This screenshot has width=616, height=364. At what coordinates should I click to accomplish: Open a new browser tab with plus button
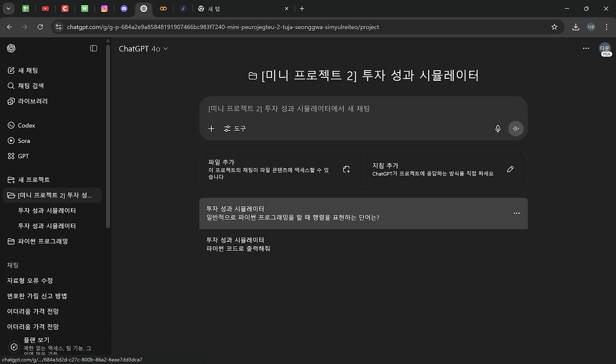point(302,9)
